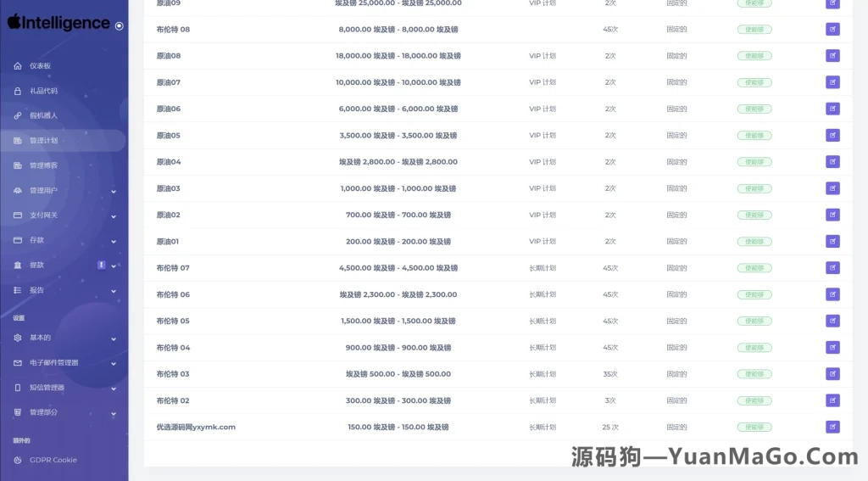This screenshot has width=868, height=481.
Task: Click the 35次 count in 布伦特 03 row
Action: (x=610, y=373)
